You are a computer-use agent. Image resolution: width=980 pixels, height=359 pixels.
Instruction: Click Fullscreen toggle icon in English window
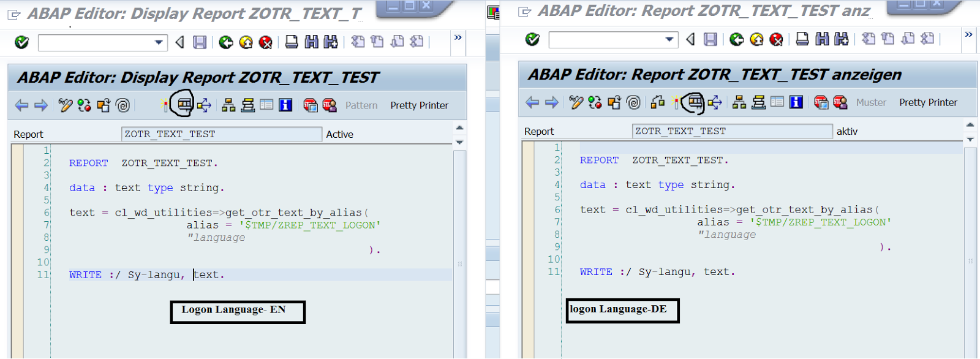[266, 105]
